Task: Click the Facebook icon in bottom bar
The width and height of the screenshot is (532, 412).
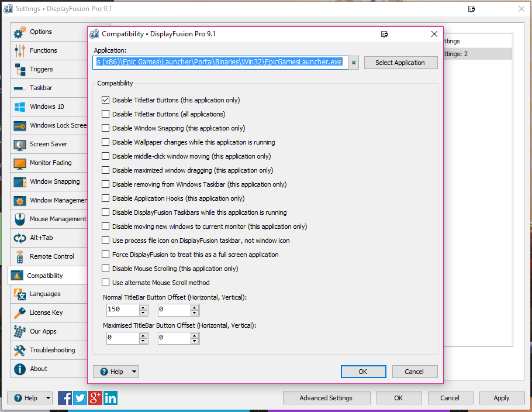Action: pyautogui.click(x=65, y=398)
